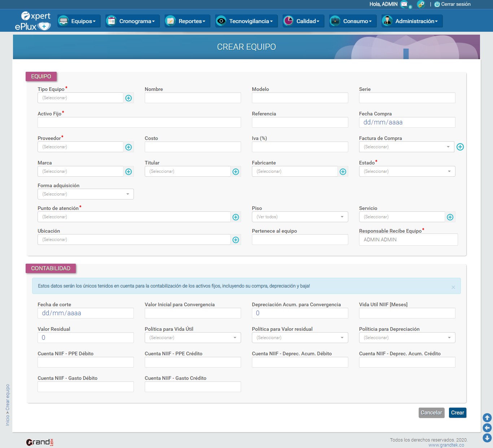
Task: Open the messages envelope icon in header
Action: 404,4
